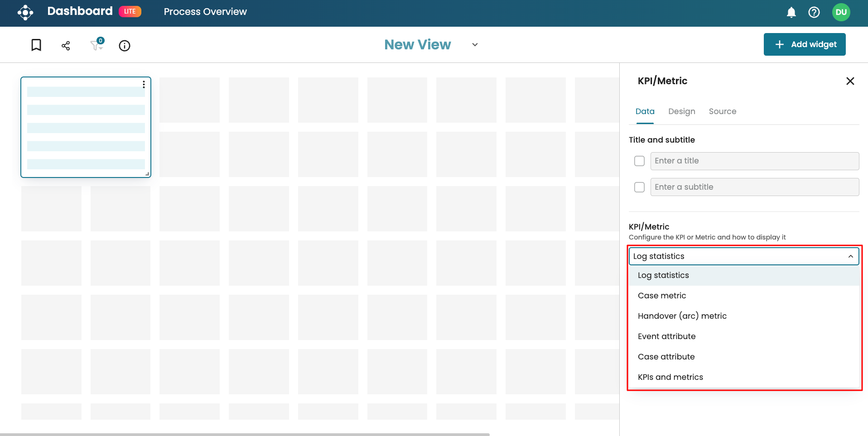Viewport: 868px width, 436px height.
Task: Open notifications bell in header
Action: [791, 12]
